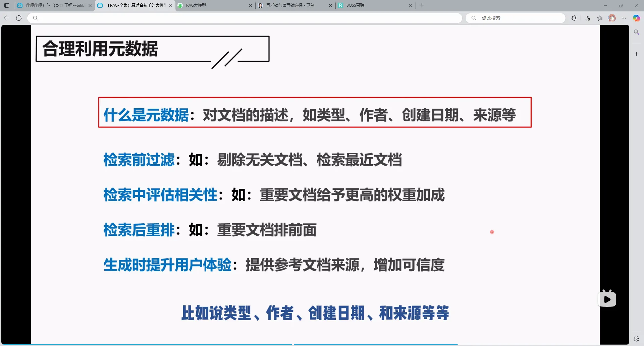Open the Copilot icon in toolbar
The height and width of the screenshot is (346, 644).
point(636,18)
